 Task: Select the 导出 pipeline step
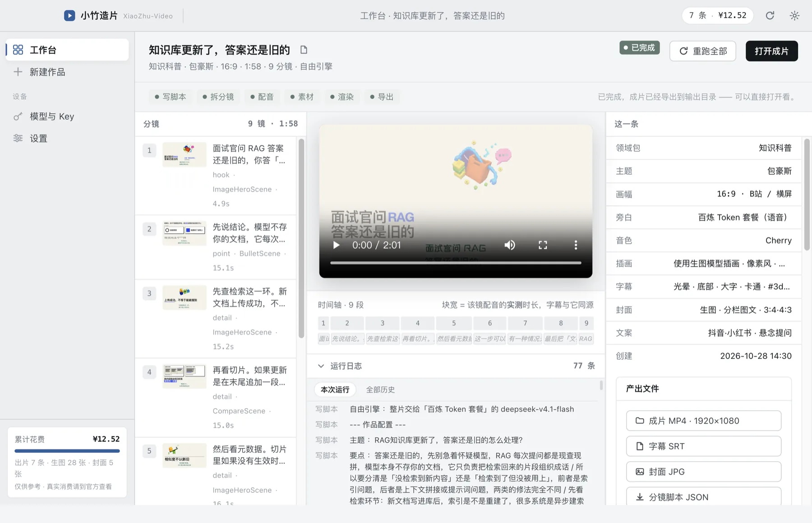click(382, 97)
